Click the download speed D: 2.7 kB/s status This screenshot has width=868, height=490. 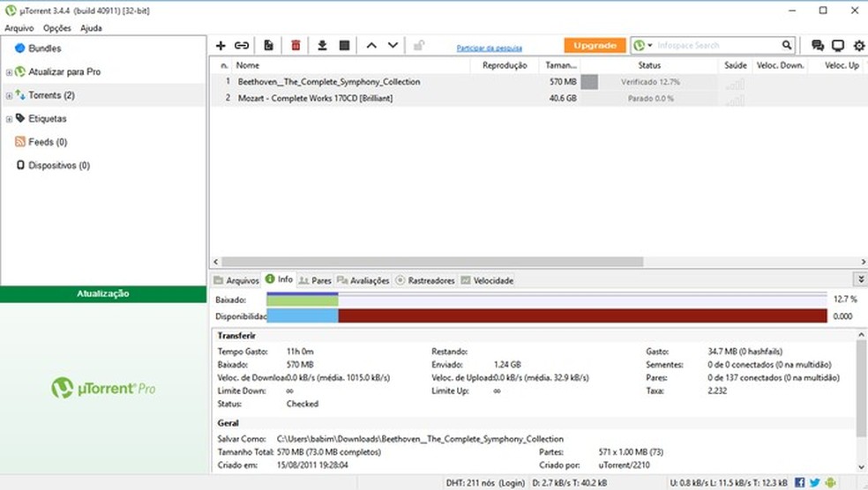pos(570,483)
